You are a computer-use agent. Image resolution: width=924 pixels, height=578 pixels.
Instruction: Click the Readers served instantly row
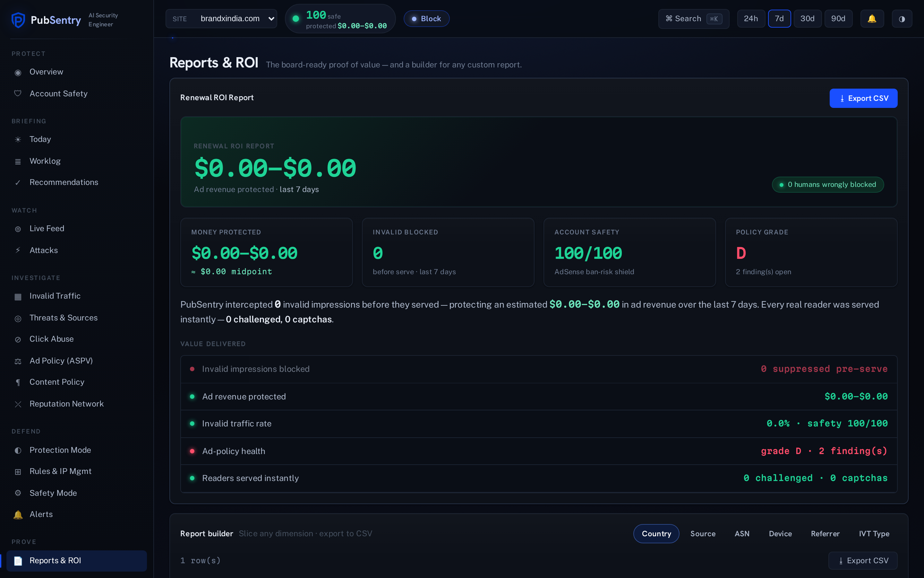(539, 478)
